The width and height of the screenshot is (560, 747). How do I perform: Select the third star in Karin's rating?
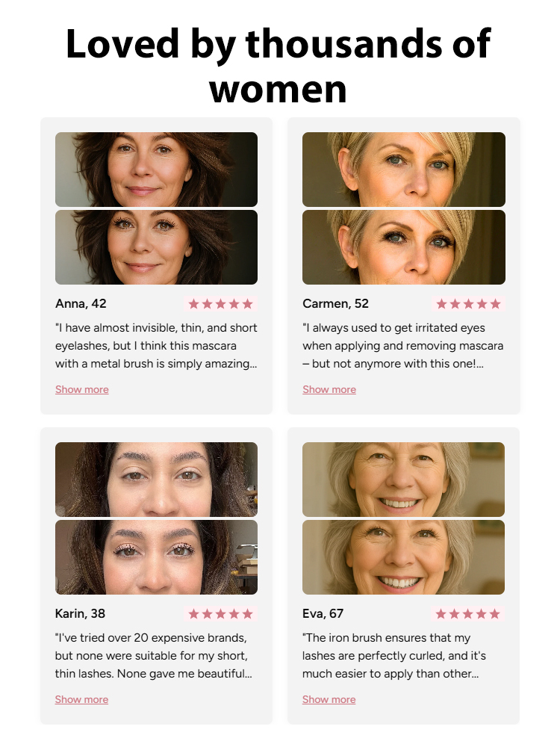coord(221,613)
